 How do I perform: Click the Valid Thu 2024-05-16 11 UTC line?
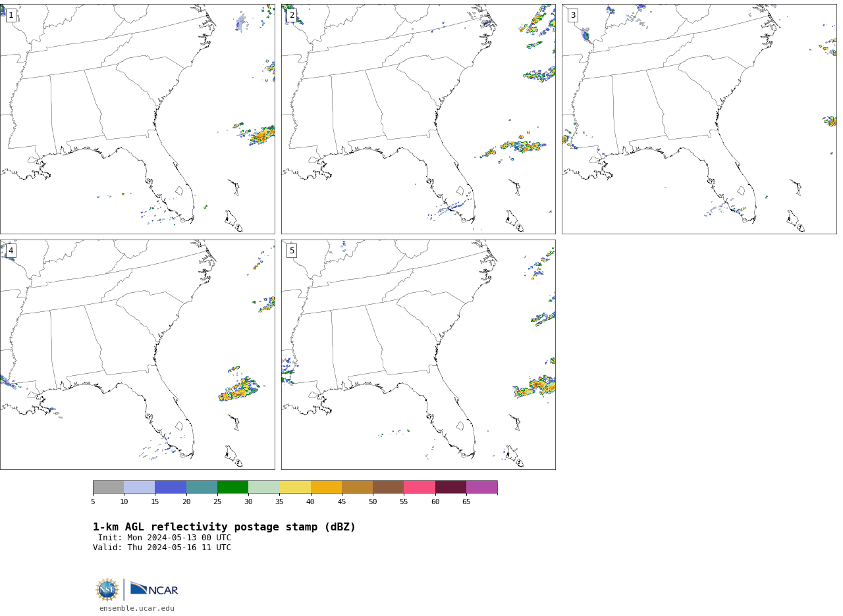click(162, 548)
